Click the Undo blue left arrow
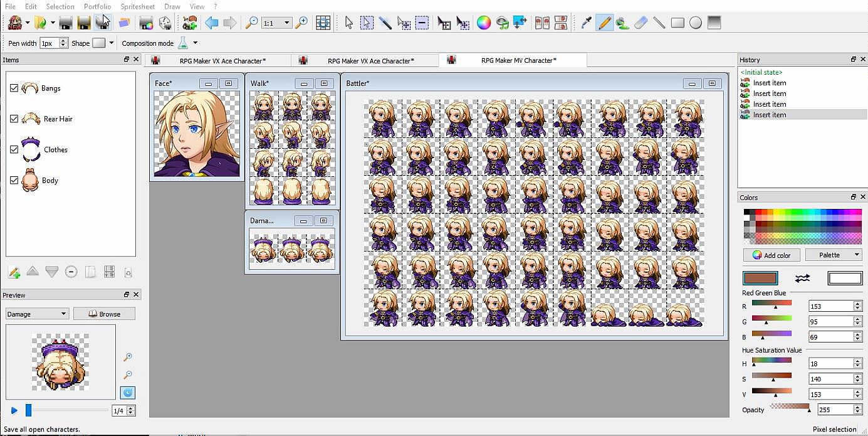 pos(212,23)
